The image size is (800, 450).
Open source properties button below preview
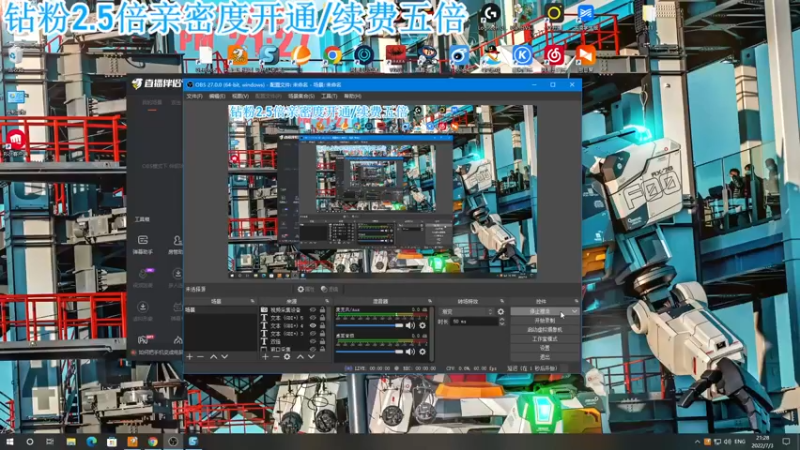[306, 289]
